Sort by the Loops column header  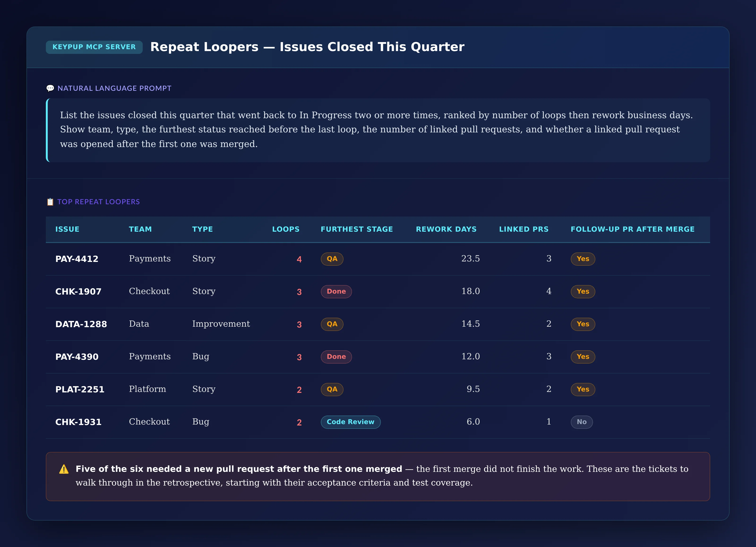286,229
